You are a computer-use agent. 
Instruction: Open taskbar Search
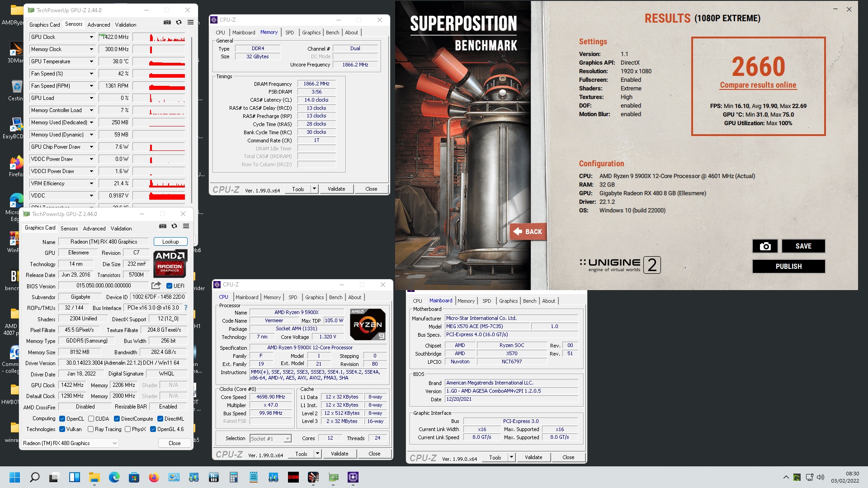click(x=35, y=477)
